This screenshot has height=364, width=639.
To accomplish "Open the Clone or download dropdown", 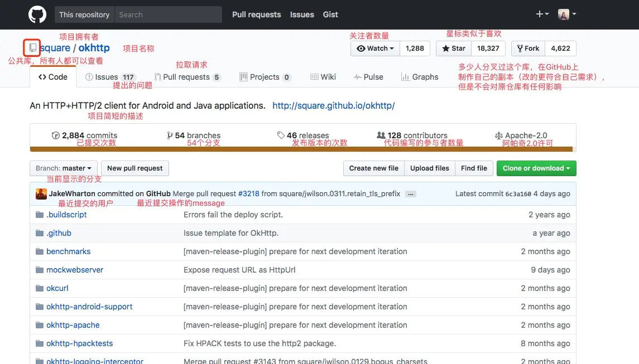I will coord(536,168).
